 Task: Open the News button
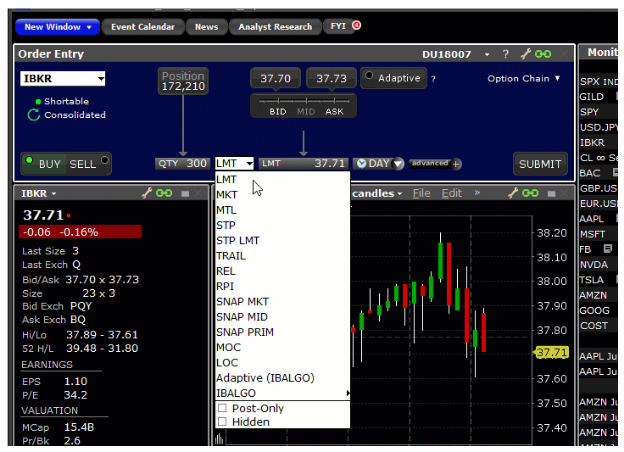coord(207,27)
